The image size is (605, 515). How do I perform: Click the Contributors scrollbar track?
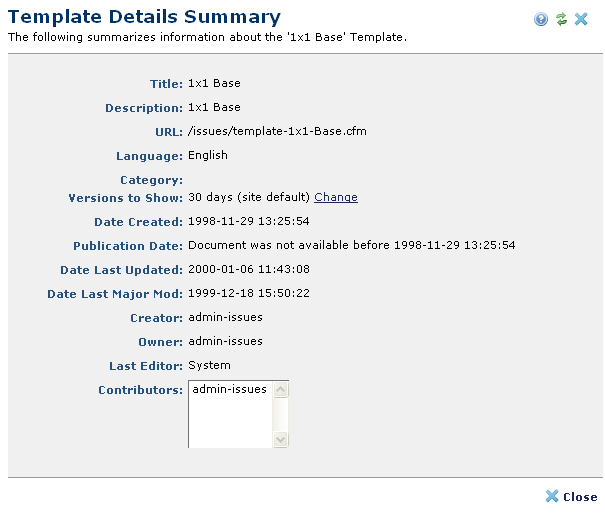click(x=281, y=414)
